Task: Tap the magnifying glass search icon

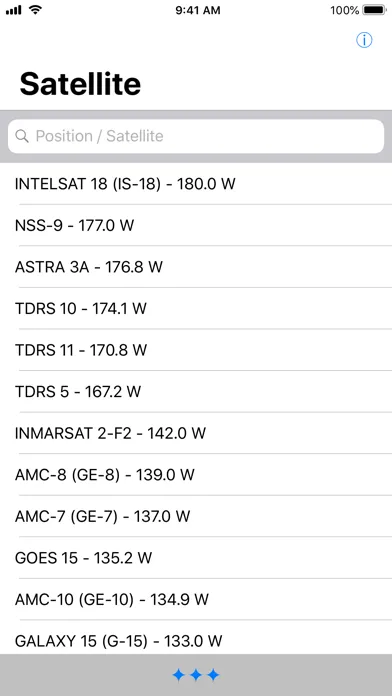Action: (x=22, y=136)
